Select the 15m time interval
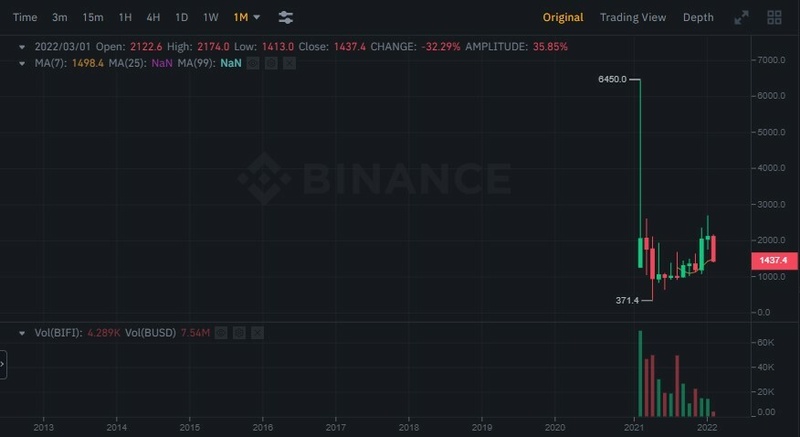Viewport: 800px width, 437px height. (x=93, y=17)
